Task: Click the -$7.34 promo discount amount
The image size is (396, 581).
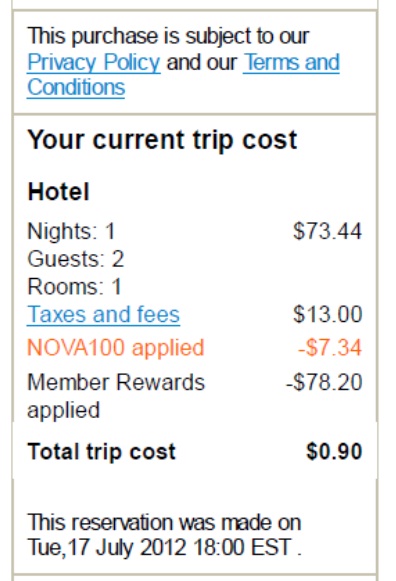Action: point(330,348)
